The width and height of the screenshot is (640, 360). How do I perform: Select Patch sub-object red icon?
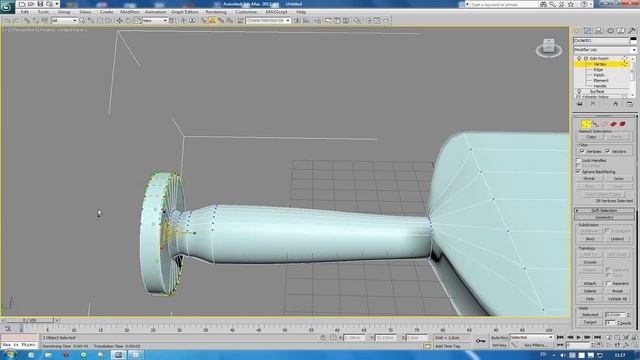[x=613, y=124]
